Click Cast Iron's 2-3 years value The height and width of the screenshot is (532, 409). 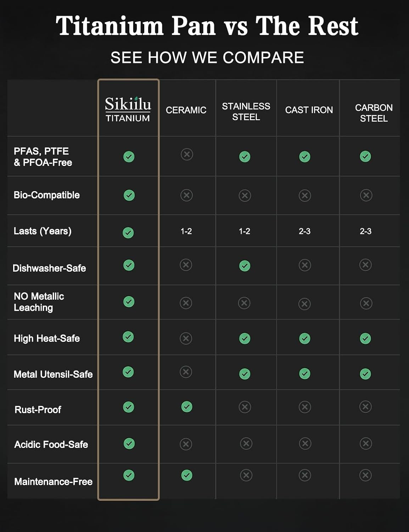point(304,231)
